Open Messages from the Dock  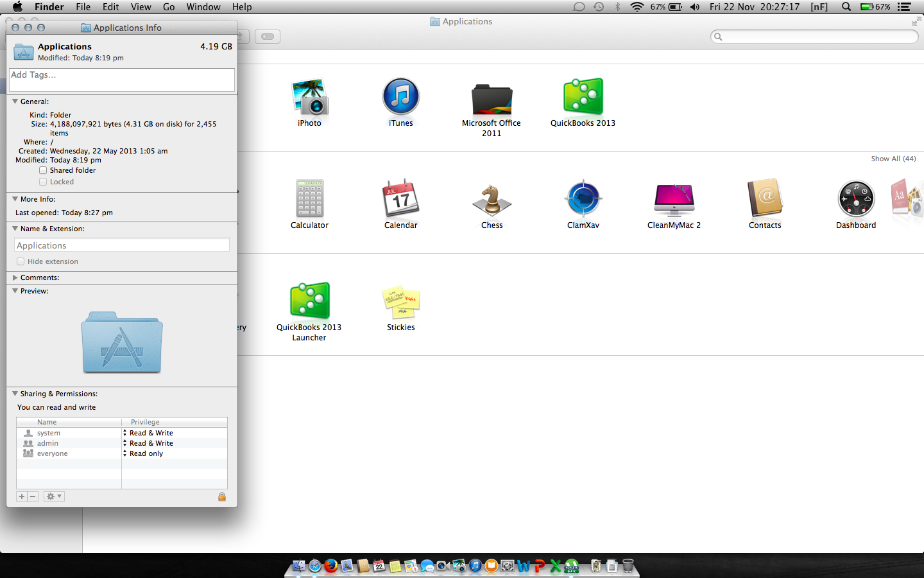coord(427,566)
